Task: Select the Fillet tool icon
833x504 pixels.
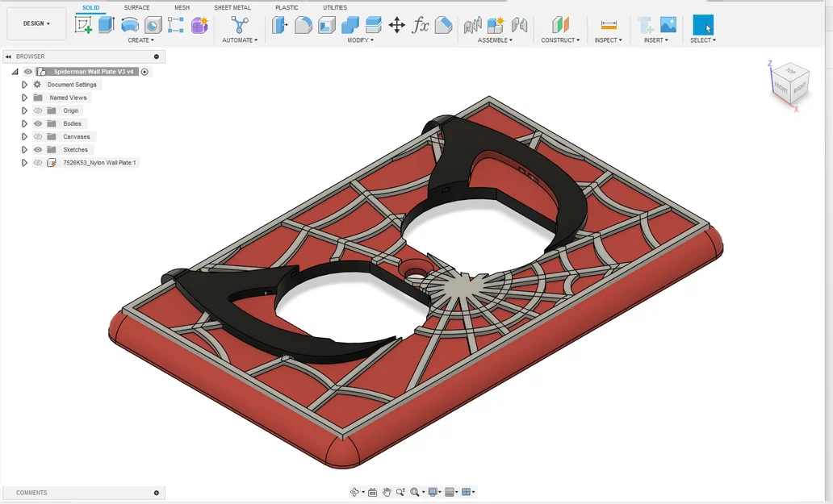Action: tap(303, 24)
